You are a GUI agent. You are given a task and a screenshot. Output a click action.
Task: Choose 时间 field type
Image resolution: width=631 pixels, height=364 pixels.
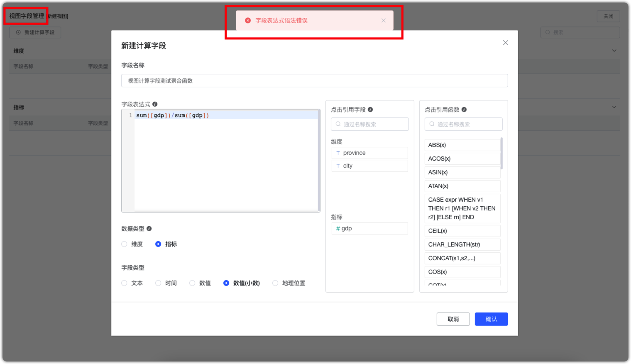point(158,283)
